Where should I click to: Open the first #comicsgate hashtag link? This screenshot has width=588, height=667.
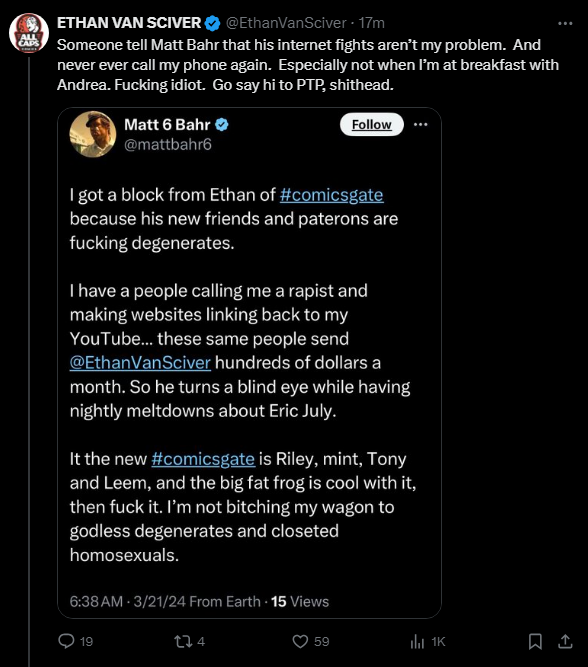click(331, 195)
